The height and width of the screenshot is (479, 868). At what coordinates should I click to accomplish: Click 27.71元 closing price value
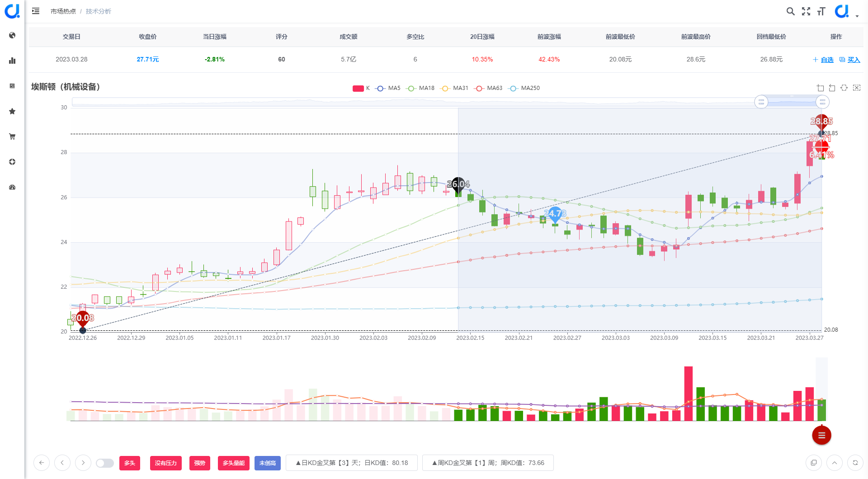tap(148, 59)
